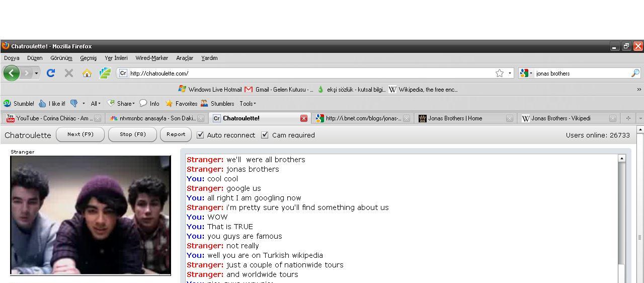The image size is (644, 283).
Task: Open the Görünüm menu
Action: coord(61,58)
